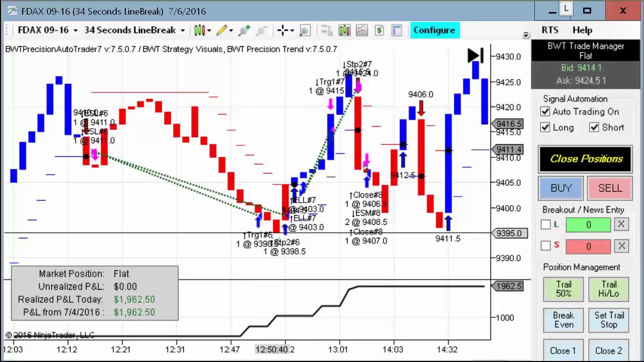Click Unrealized P&L $0.00 value
Viewport: 644px width, 362px height.
click(x=125, y=287)
